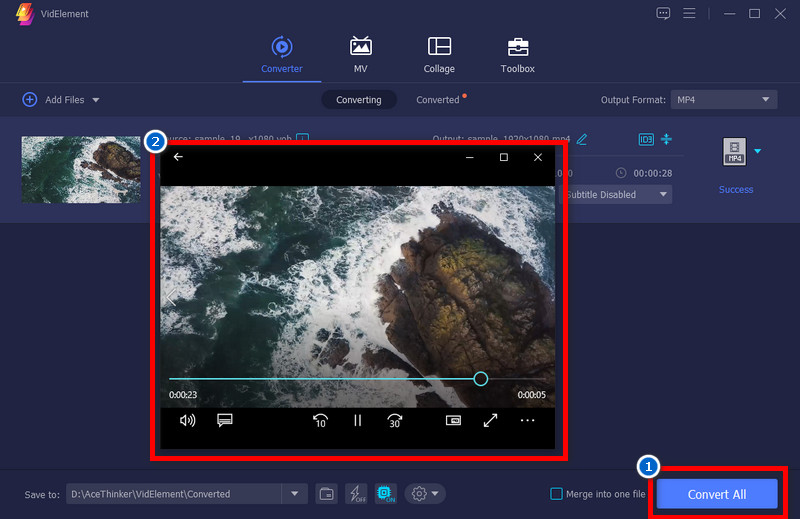Expand video player to full screen
The width and height of the screenshot is (800, 519).
coord(490,421)
